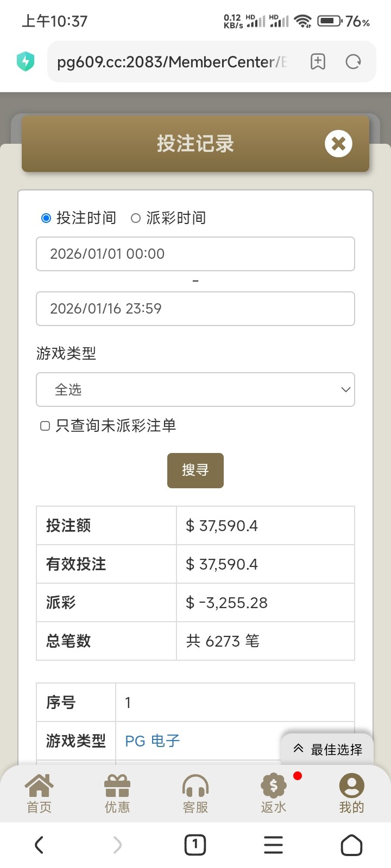Open the 首页 home icon
The image size is (391, 868).
pyautogui.click(x=40, y=786)
